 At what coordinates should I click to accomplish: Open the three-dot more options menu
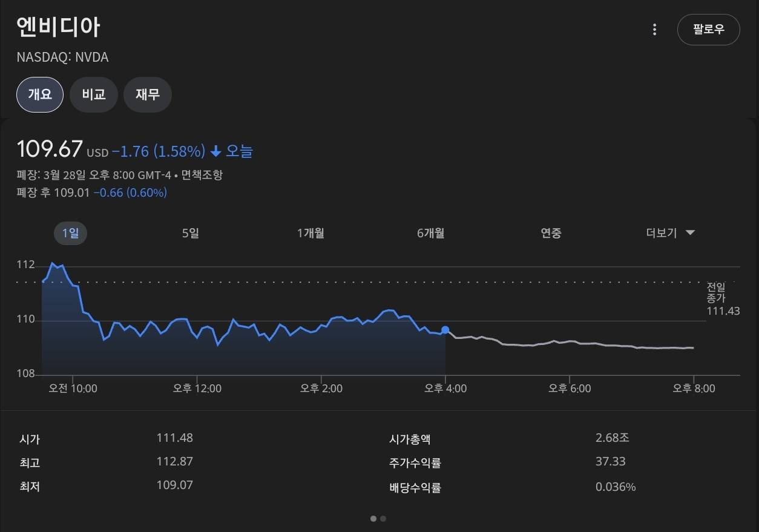tap(654, 30)
